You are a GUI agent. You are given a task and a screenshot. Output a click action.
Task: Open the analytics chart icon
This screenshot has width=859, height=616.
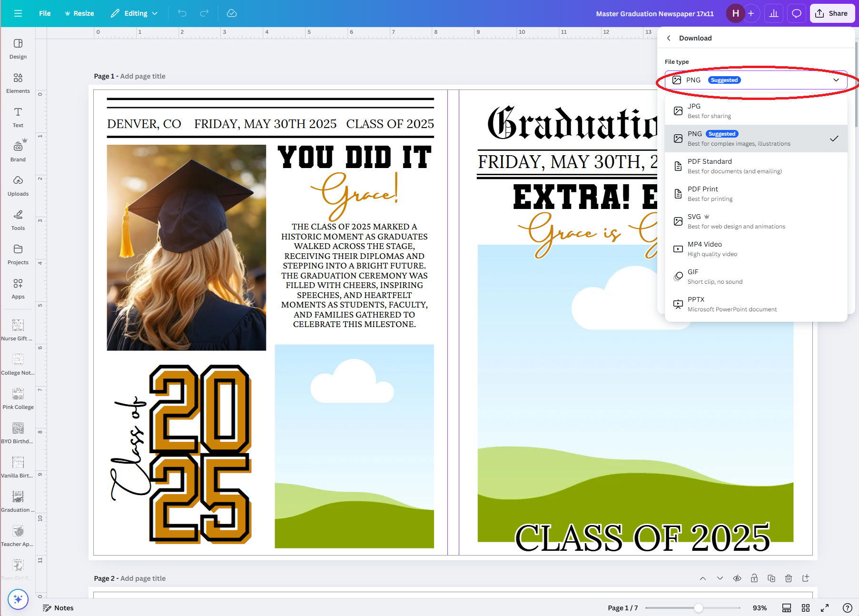click(x=774, y=13)
